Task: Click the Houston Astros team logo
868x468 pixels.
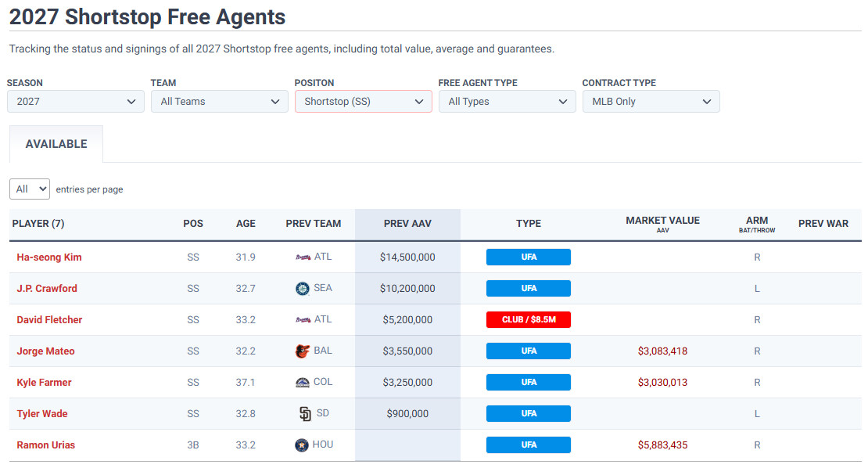Action: click(x=303, y=445)
